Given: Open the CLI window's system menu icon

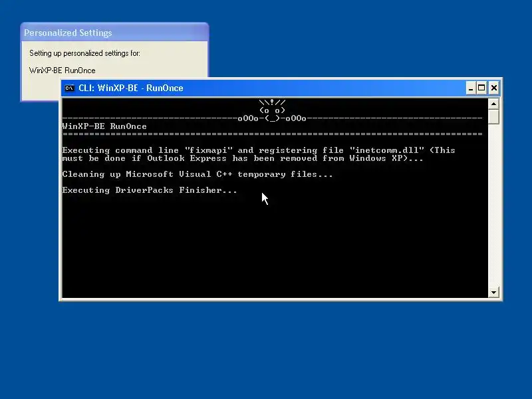Looking at the screenshot, I should click(70, 88).
